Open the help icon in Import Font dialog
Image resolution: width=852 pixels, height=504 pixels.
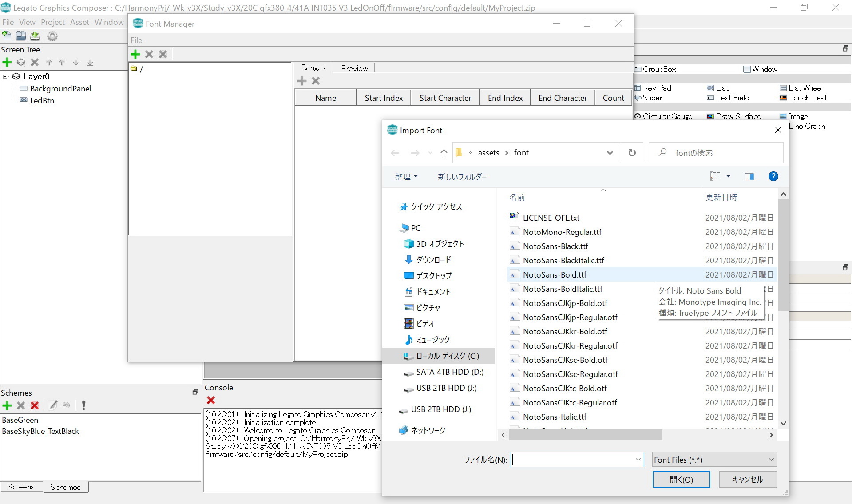click(773, 176)
